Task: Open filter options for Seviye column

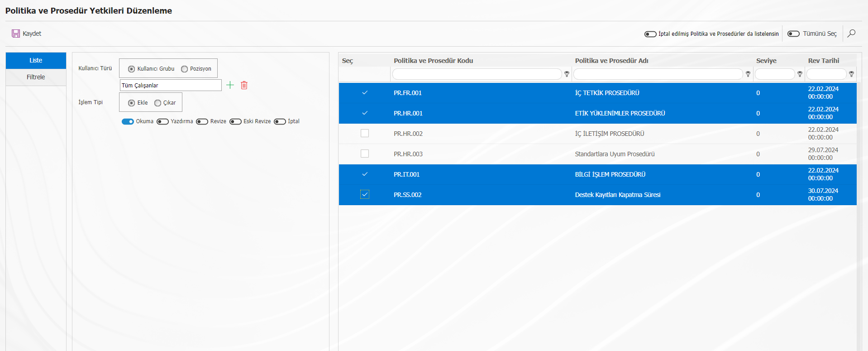Action: pyautogui.click(x=800, y=74)
